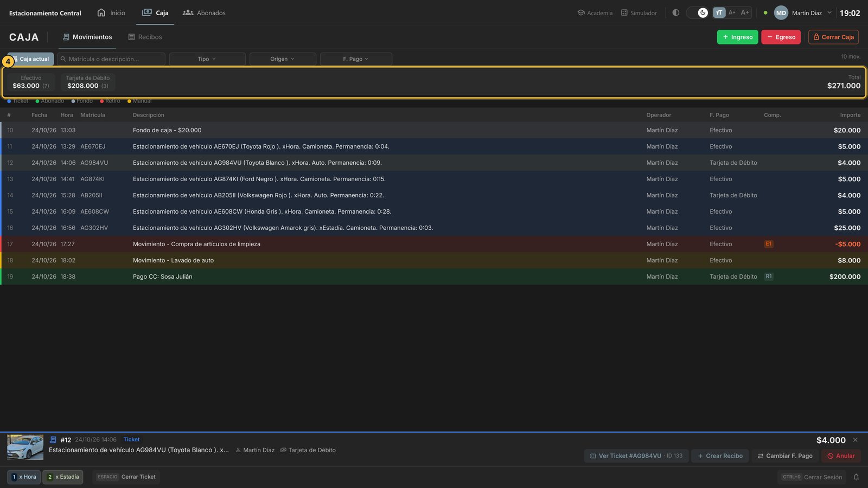Screen dimensions: 868x488
Task: Open Ver Ticket #AG984VU
Action: [x=636, y=456]
